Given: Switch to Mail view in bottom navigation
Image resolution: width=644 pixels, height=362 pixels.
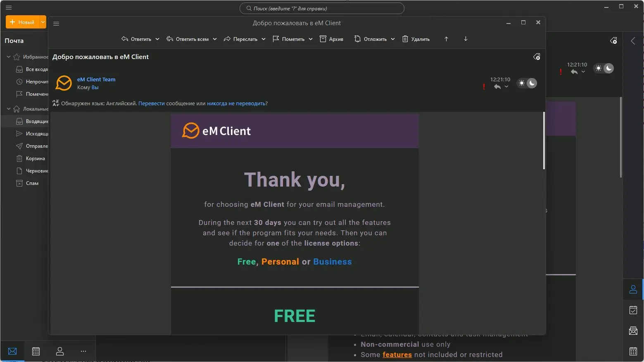Looking at the screenshot, I should [12, 351].
